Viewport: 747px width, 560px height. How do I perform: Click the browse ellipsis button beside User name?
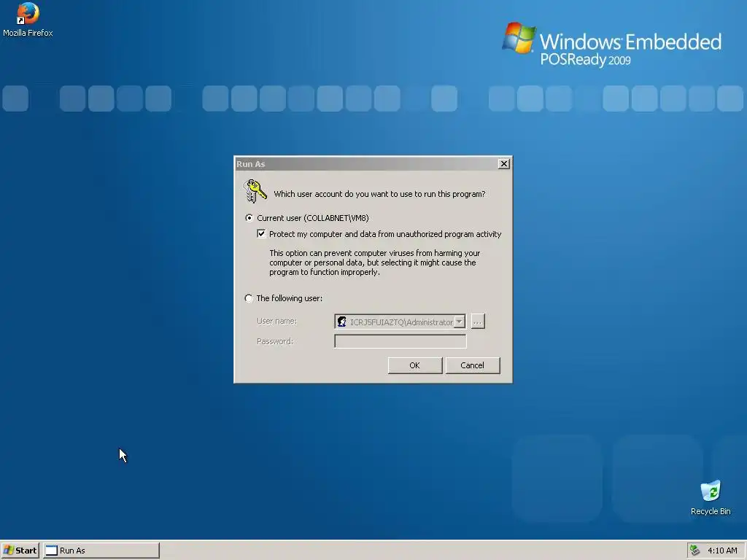pyautogui.click(x=478, y=322)
